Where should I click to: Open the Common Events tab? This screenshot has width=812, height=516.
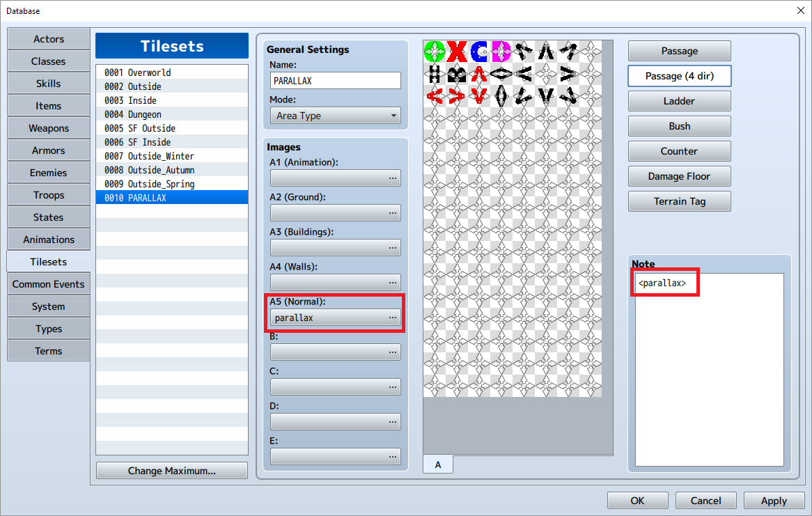click(x=49, y=284)
